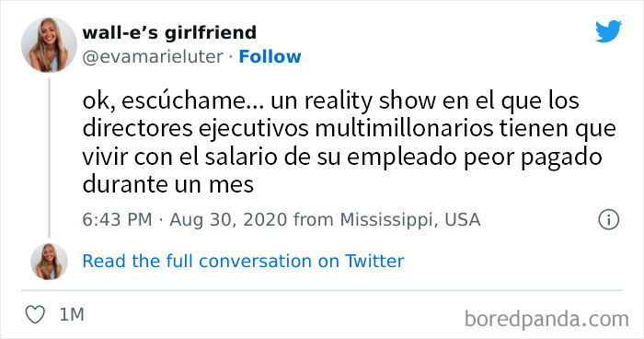
Task: Click the last line "durante un mes"
Action: [x=168, y=184]
